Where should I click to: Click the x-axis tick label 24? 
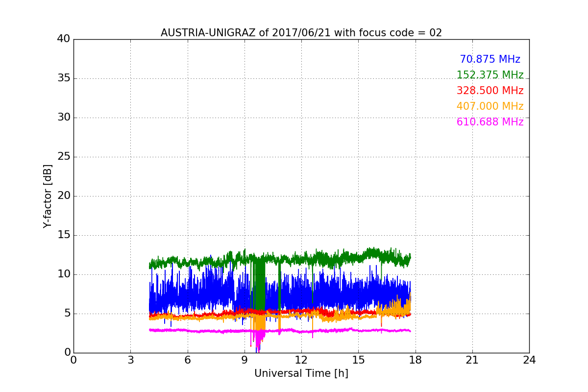(x=529, y=360)
